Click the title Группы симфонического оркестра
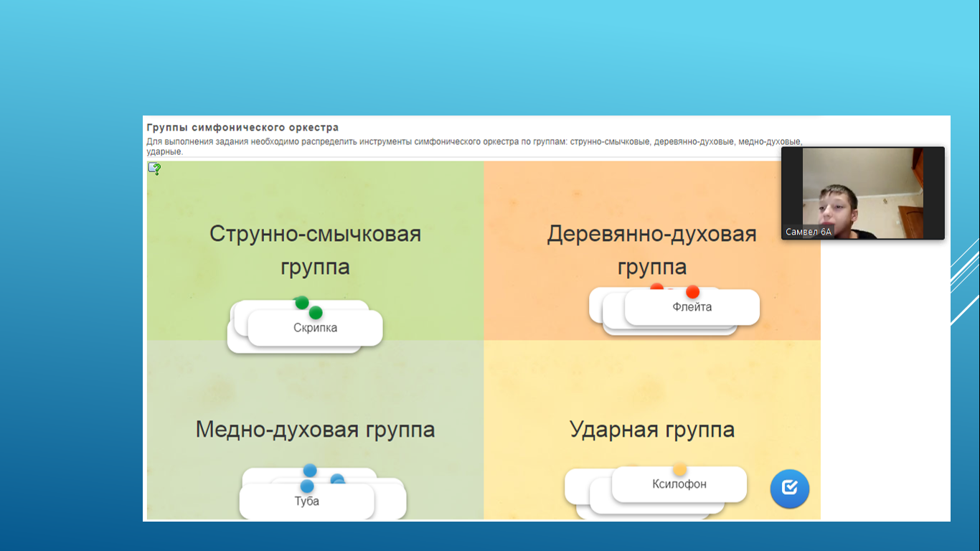The image size is (980, 551). click(242, 127)
